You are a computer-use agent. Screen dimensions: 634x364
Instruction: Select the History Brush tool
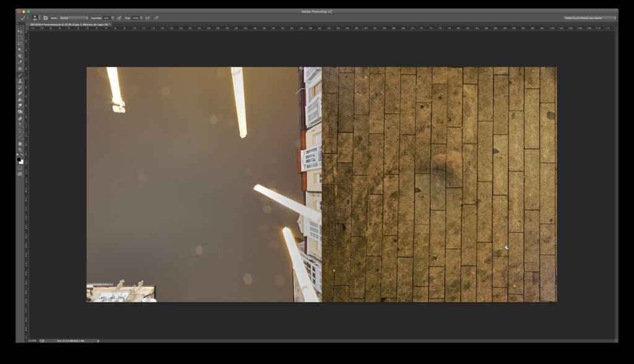click(20, 87)
